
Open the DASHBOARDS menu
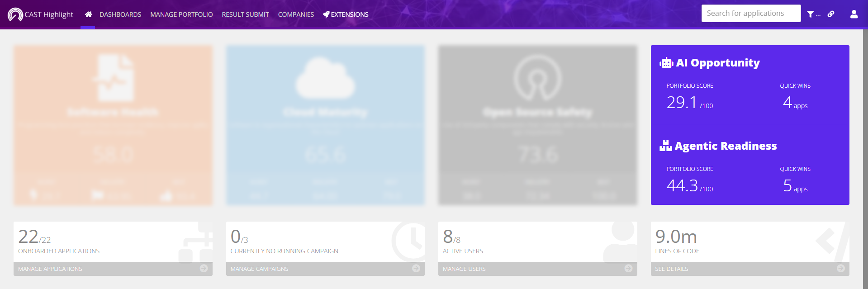click(x=120, y=14)
